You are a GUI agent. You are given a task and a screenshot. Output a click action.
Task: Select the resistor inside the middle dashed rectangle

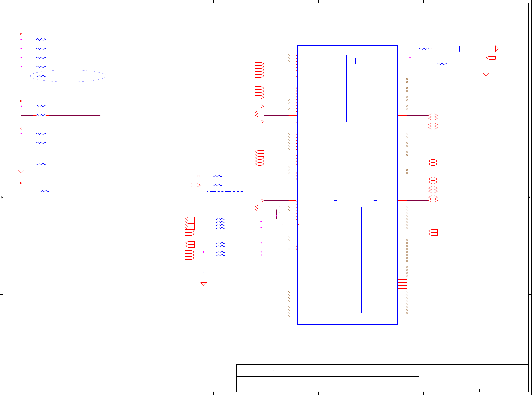click(x=217, y=185)
